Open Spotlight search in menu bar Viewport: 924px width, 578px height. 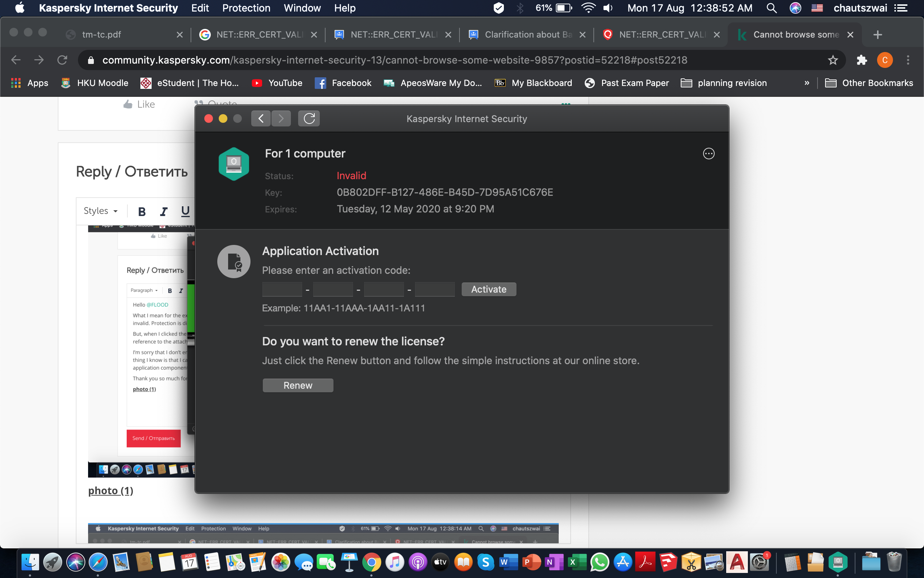tap(772, 8)
